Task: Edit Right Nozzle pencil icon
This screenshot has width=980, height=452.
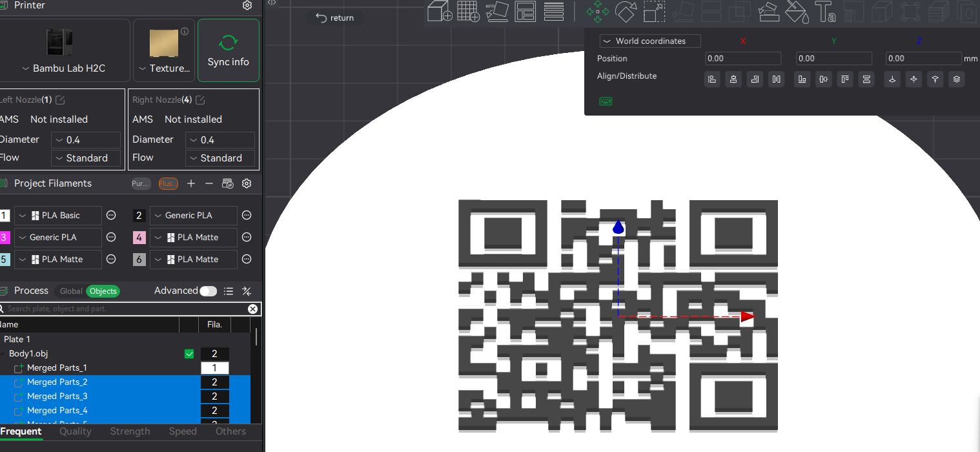Action: pyautogui.click(x=200, y=100)
